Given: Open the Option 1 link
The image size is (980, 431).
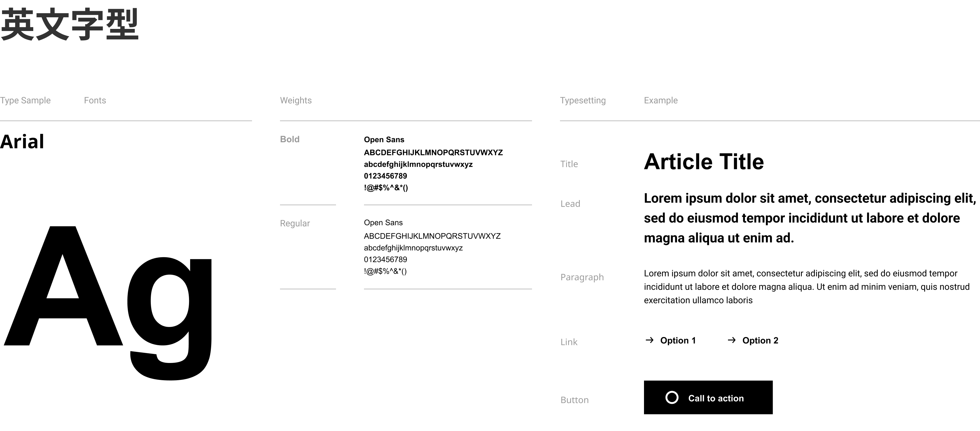Looking at the screenshot, I should click(678, 340).
